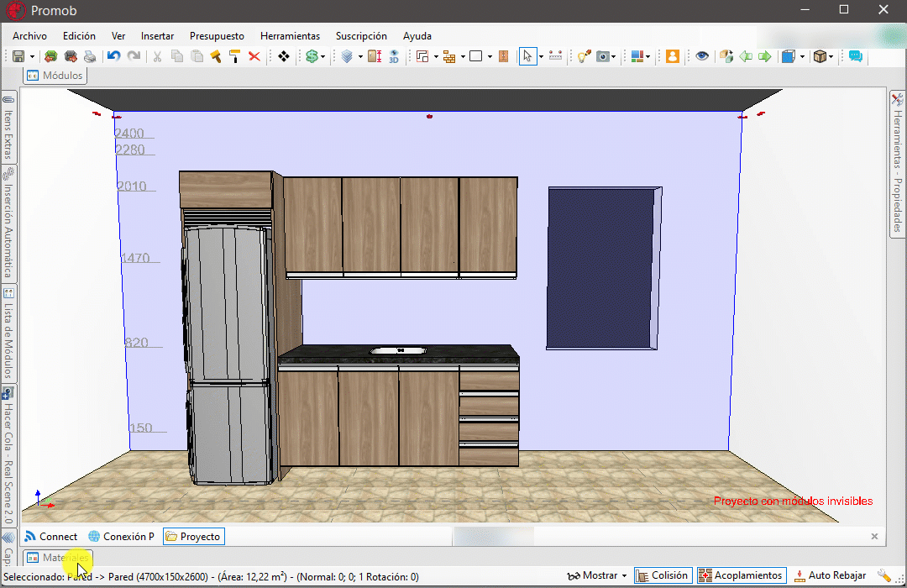Click the wooden door icon
Viewport: 907px width, 588px height.
pyautogui.click(x=504, y=56)
